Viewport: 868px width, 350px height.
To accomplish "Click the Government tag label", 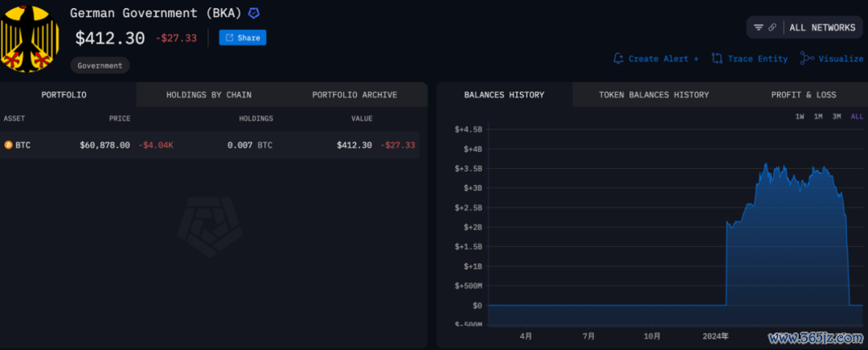I will pyautogui.click(x=100, y=65).
